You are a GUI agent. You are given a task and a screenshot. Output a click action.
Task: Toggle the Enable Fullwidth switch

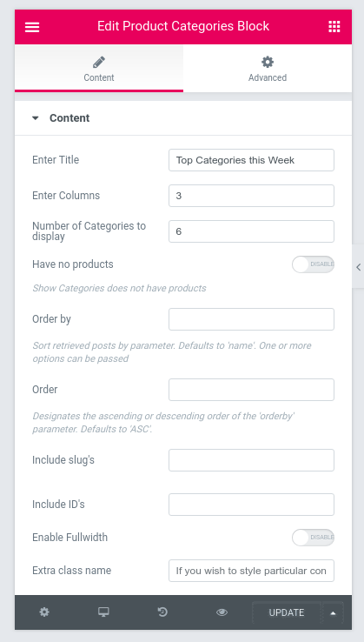point(313,538)
